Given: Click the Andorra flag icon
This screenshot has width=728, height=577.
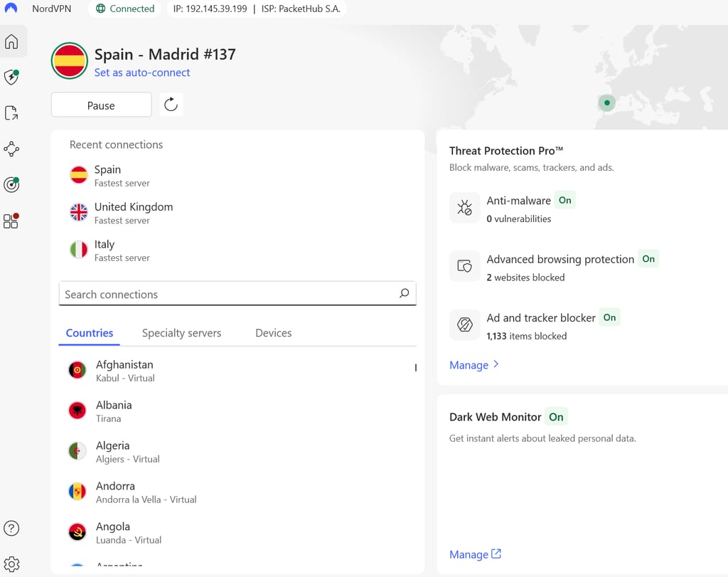Looking at the screenshot, I should [x=77, y=492].
